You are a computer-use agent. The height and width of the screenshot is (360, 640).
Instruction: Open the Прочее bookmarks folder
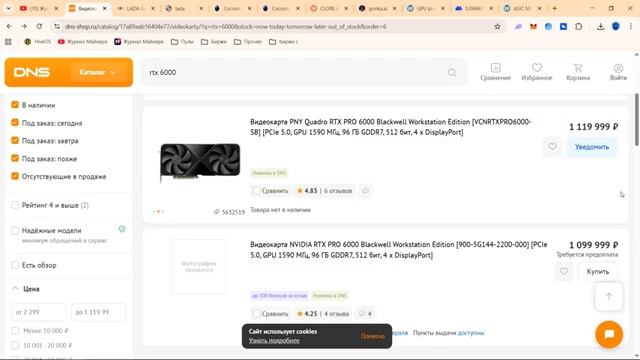click(x=248, y=42)
